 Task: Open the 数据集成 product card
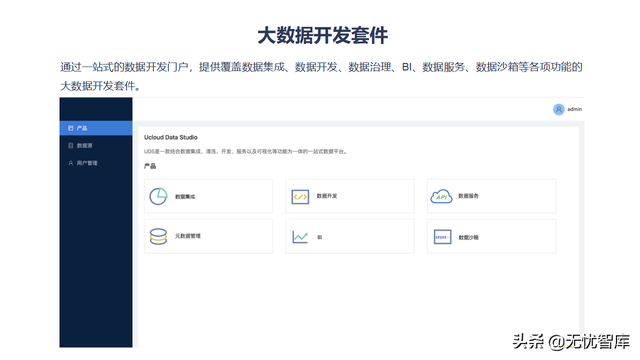[x=209, y=196]
